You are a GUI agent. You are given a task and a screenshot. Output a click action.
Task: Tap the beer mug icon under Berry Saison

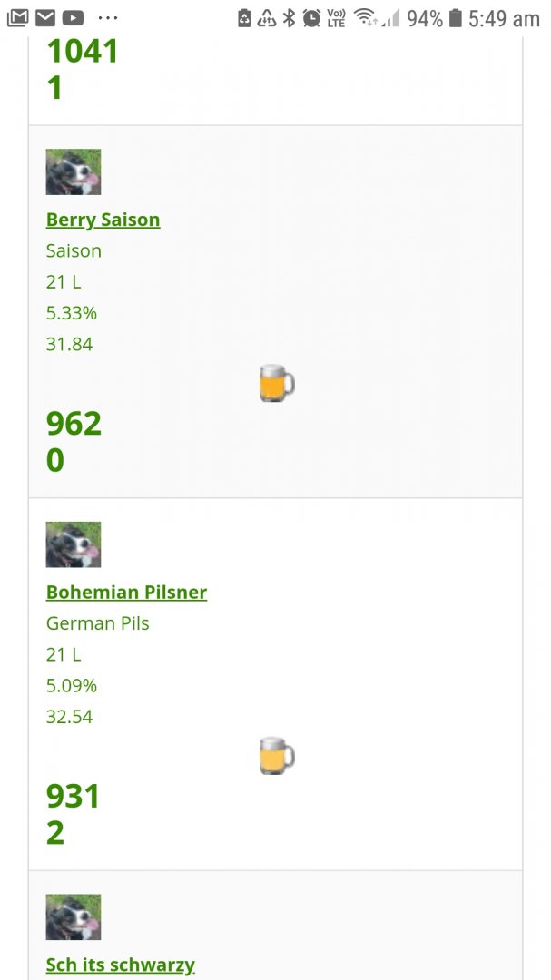click(x=277, y=383)
